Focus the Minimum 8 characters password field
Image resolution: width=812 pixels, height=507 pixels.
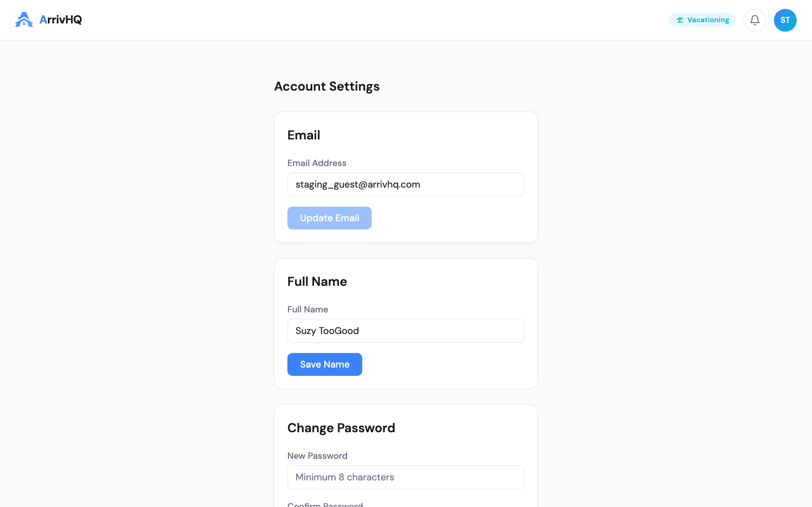(x=406, y=477)
